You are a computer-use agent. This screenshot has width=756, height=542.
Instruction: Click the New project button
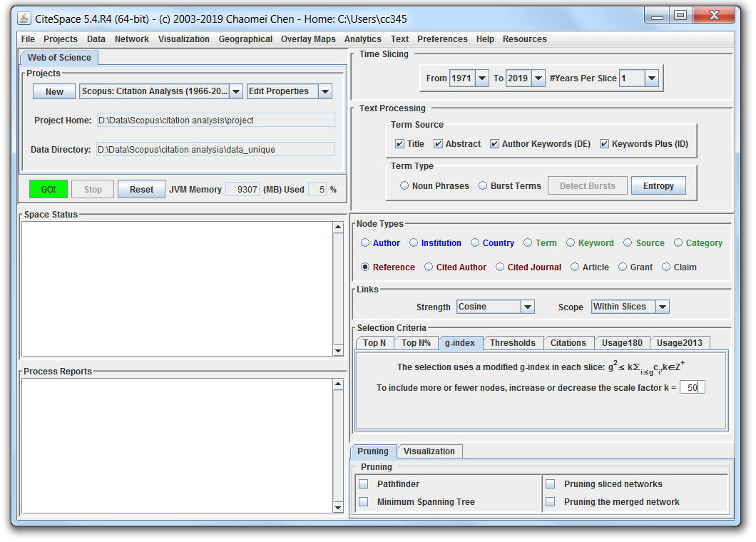point(54,91)
